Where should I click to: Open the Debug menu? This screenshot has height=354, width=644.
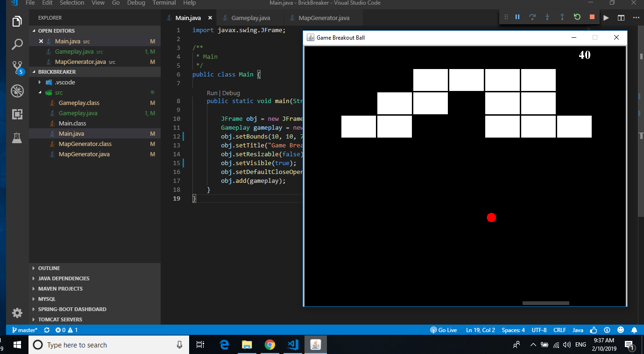click(x=136, y=3)
